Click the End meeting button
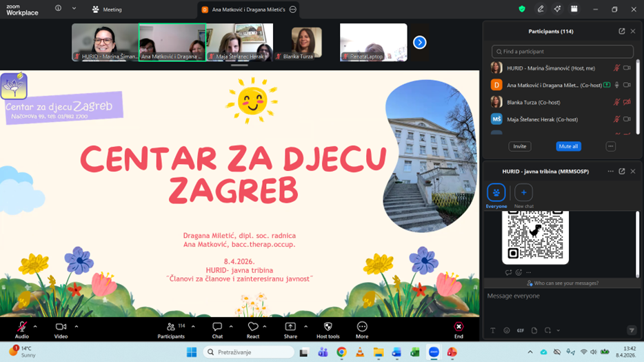644x362 pixels. click(459, 327)
